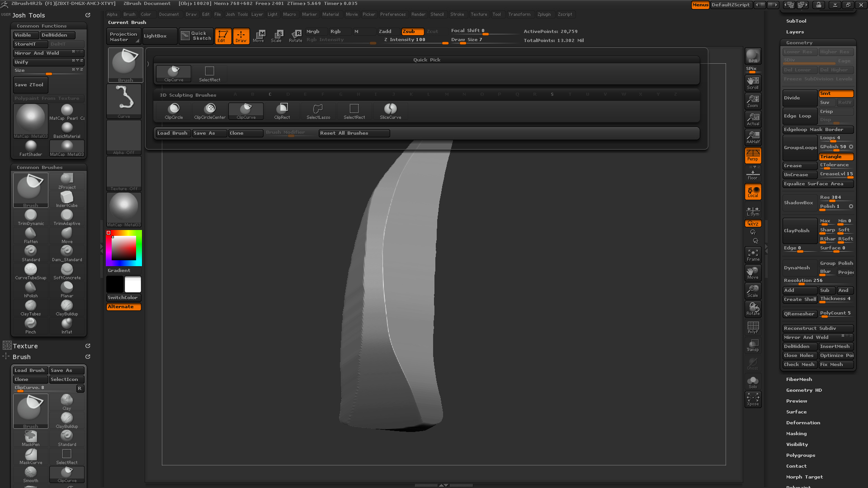Viewport: 868px width, 488px height.
Task: Choose the Pinch brush
Action: coord(31,326)
